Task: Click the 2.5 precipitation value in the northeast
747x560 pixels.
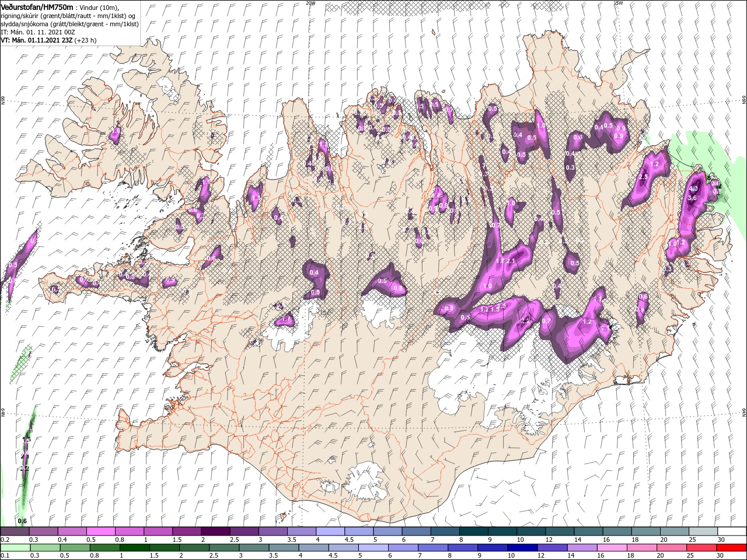Action: click(x=644, y=177)
